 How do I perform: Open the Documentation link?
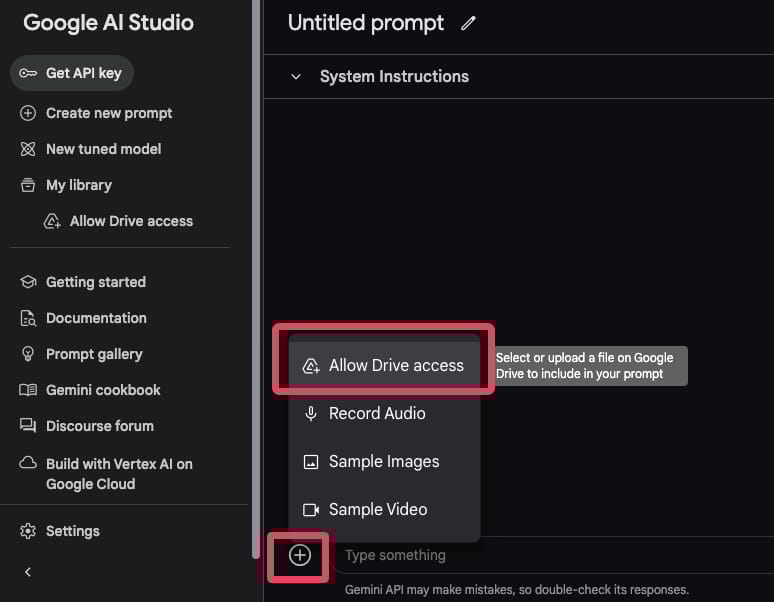(96, 318)
